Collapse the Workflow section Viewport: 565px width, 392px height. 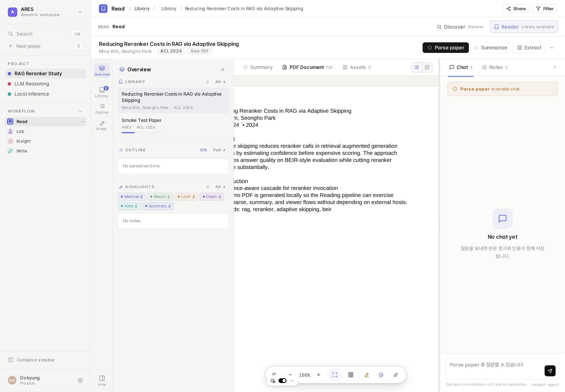[80, 111]
